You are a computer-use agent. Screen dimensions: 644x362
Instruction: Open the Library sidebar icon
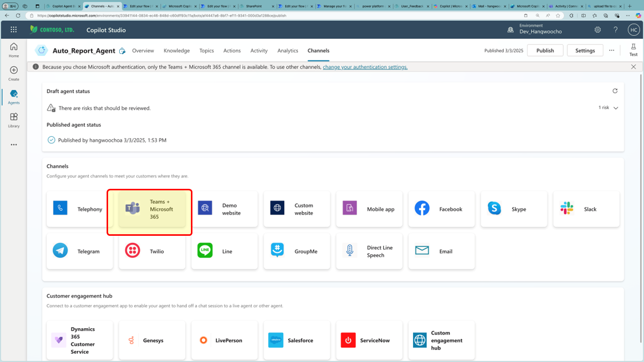tap(14, 120)
